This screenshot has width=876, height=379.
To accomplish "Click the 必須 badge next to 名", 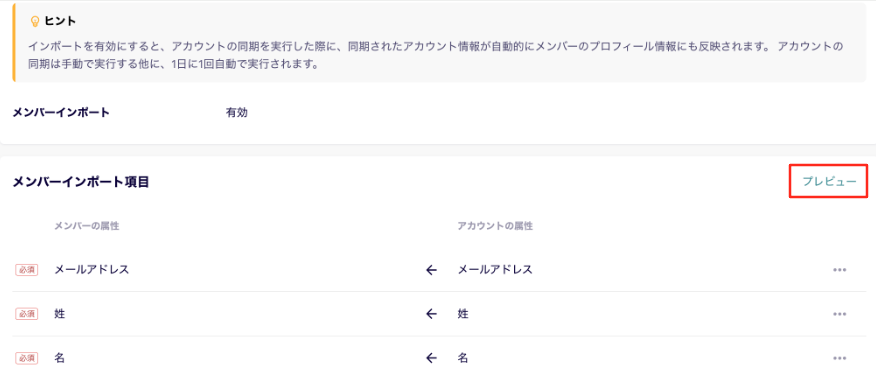I will coord(26,358).
